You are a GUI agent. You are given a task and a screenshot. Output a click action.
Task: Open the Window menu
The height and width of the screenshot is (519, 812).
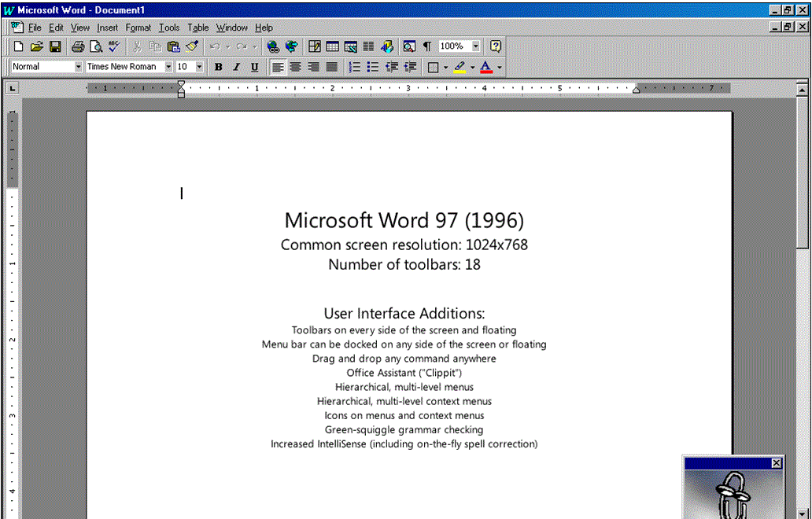[231, 28]
